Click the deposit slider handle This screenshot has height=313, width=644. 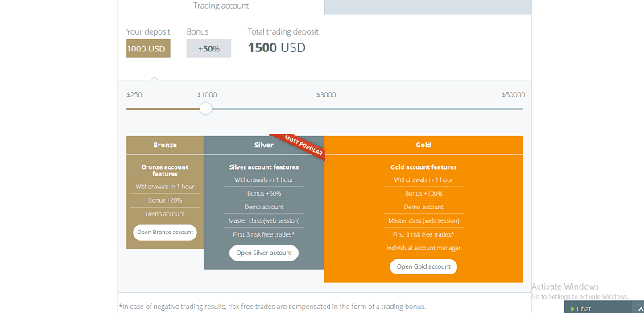pyautogui.click(x=205, y=109)
